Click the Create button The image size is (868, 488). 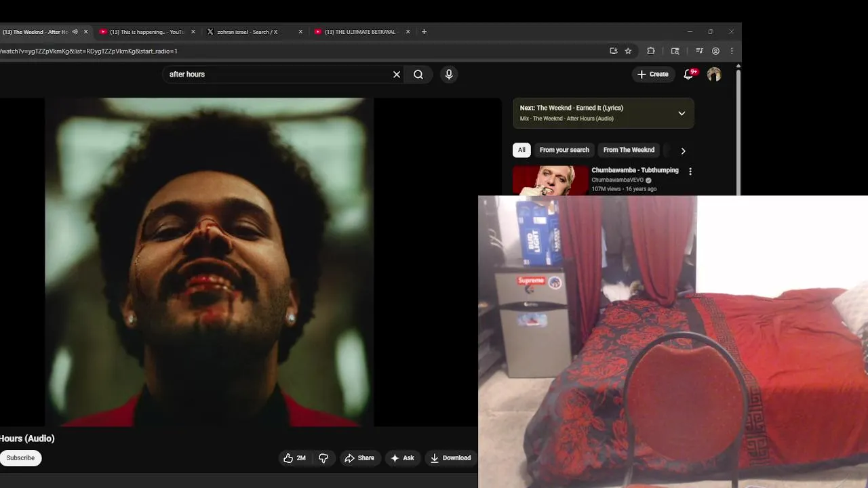click(x=653, y=75)
